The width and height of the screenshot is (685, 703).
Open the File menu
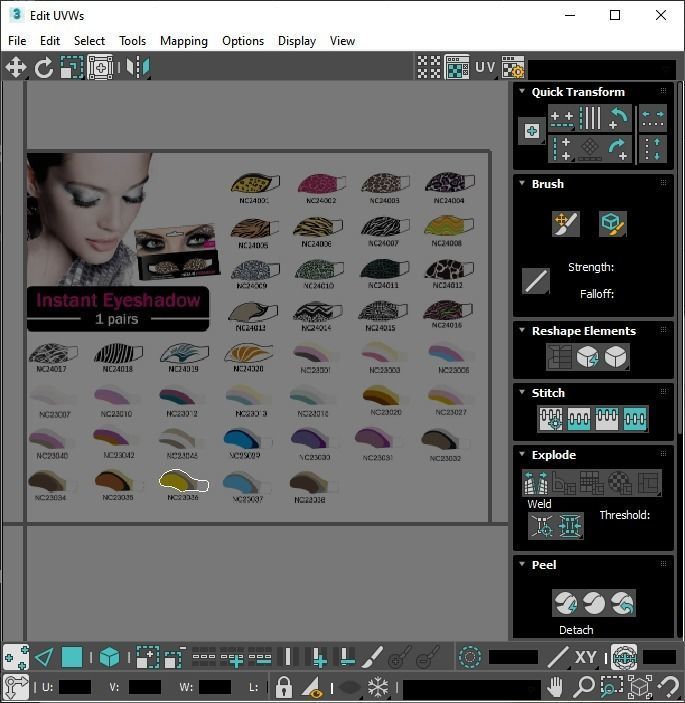coord(17,41)
